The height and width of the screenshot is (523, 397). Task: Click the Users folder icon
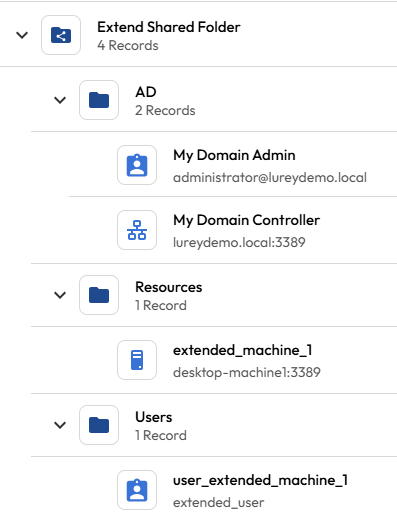pos(99,425)
